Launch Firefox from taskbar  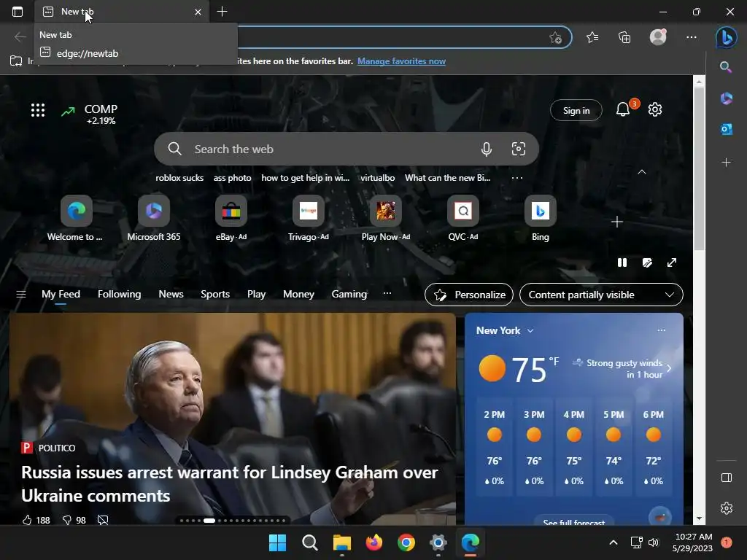tap(374, 542)
